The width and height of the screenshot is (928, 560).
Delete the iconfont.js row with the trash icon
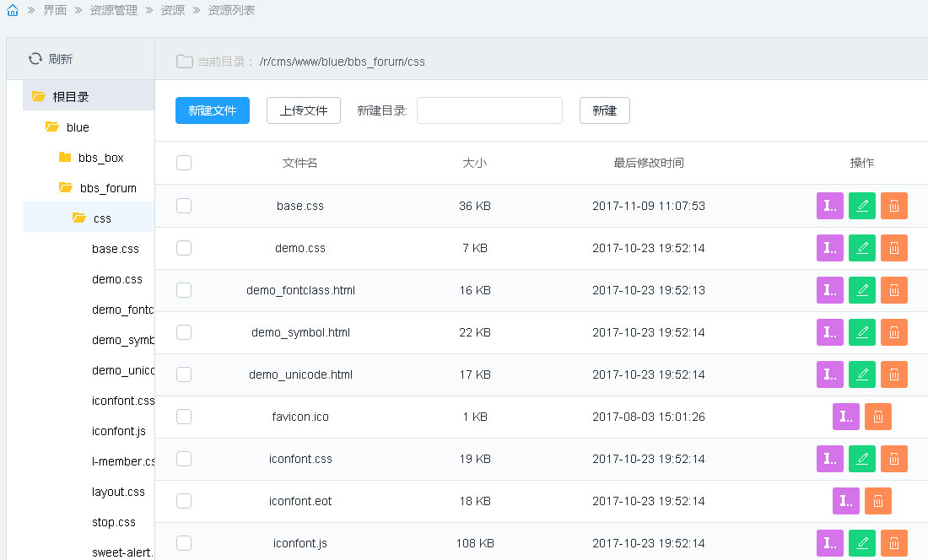pyautogui.click(x=893, y=543)
